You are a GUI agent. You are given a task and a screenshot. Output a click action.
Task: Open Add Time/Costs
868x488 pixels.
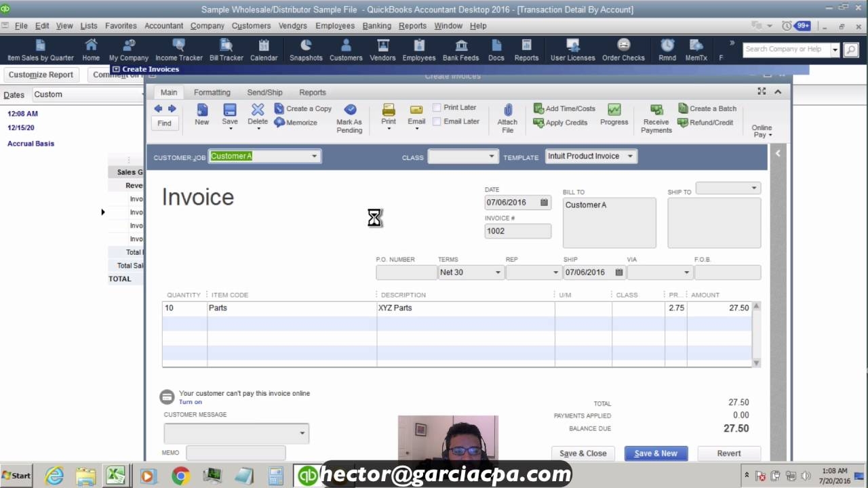pyautogui.click(x=564, y=108)
